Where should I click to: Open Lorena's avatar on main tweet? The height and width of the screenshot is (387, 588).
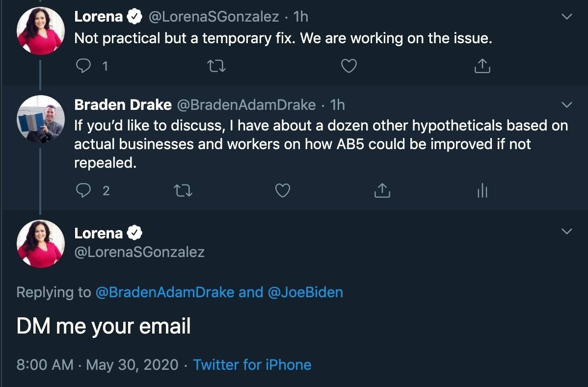(x=41, y=244)
